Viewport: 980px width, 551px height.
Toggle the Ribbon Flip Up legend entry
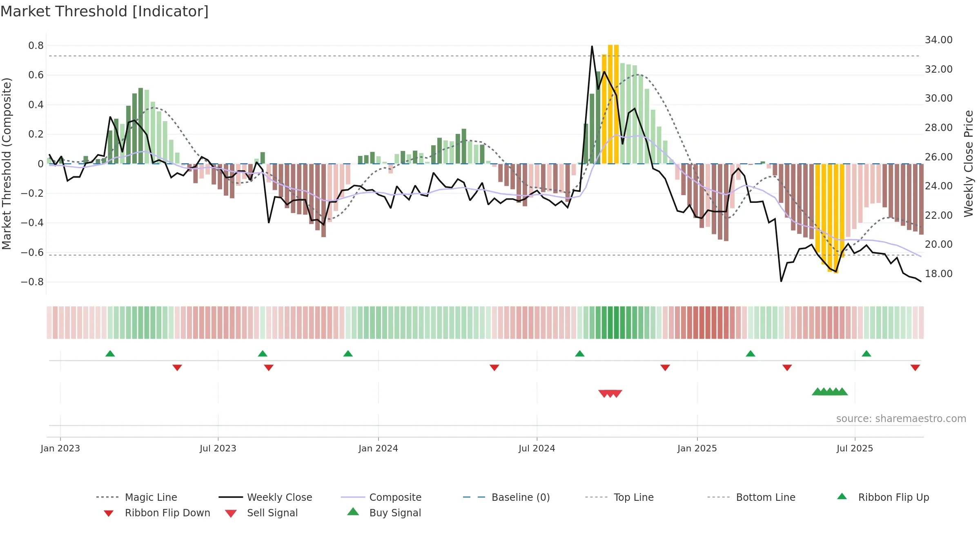[x=883, y=497]
